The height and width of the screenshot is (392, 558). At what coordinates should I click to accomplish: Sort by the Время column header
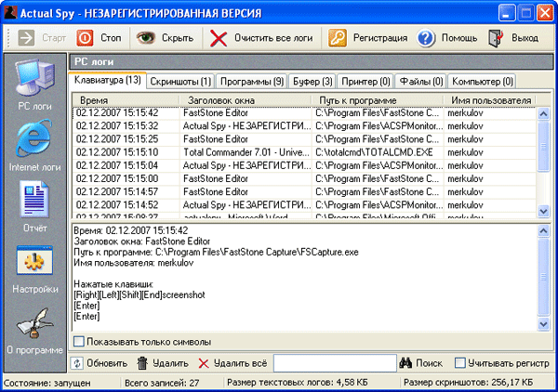[x=126, y=100]
